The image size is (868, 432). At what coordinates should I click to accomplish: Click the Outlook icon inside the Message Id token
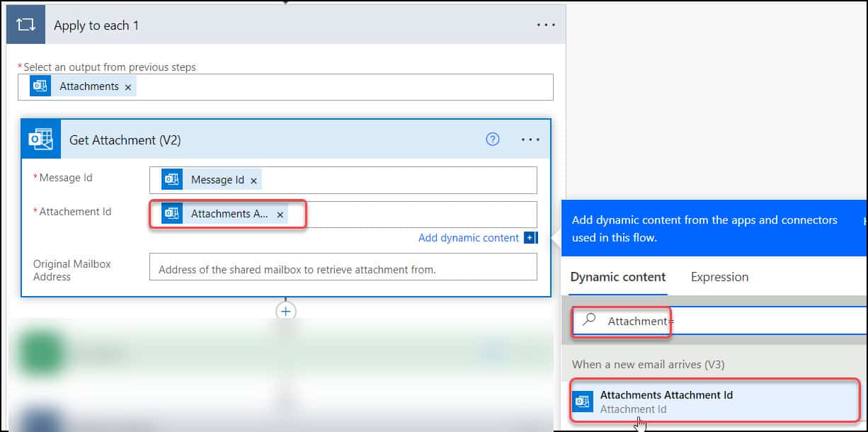(x=171, y=179)
